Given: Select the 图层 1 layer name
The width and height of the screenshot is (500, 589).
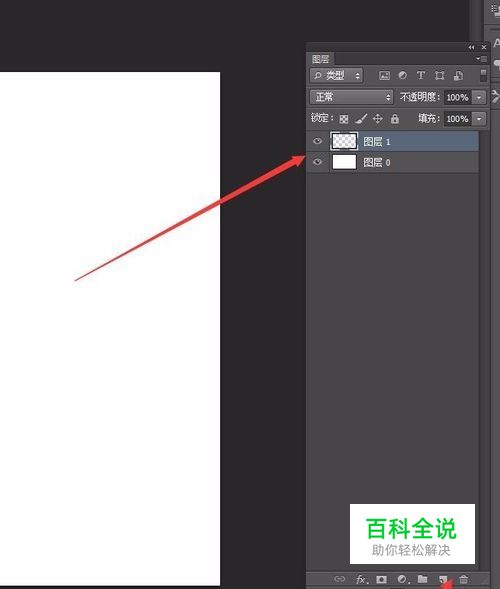Looking at the screenshot, I should click(x=377, y=142).
